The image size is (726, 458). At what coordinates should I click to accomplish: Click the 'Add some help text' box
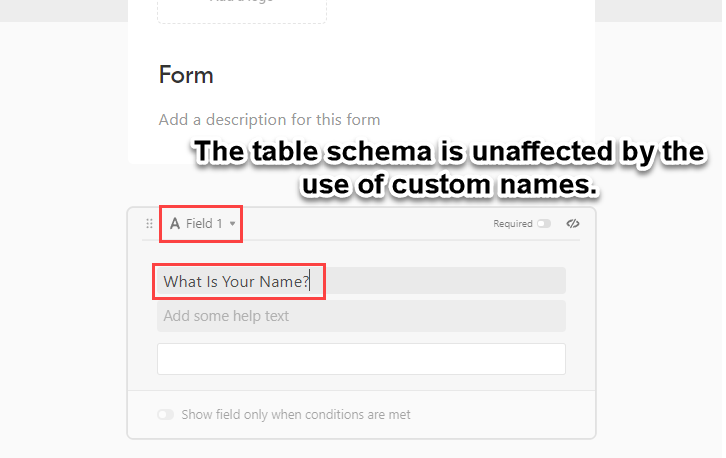click(361, 316)
